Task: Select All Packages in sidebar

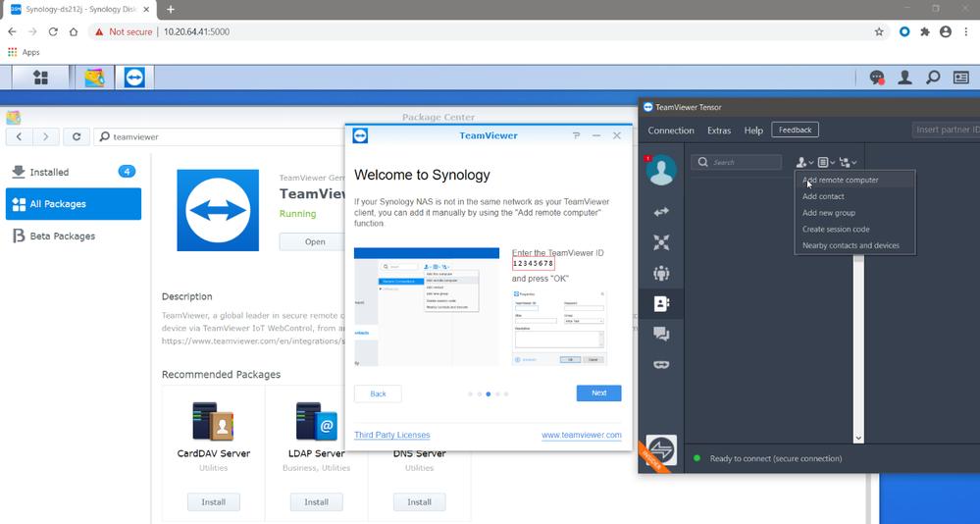Action: coord(74,204)
